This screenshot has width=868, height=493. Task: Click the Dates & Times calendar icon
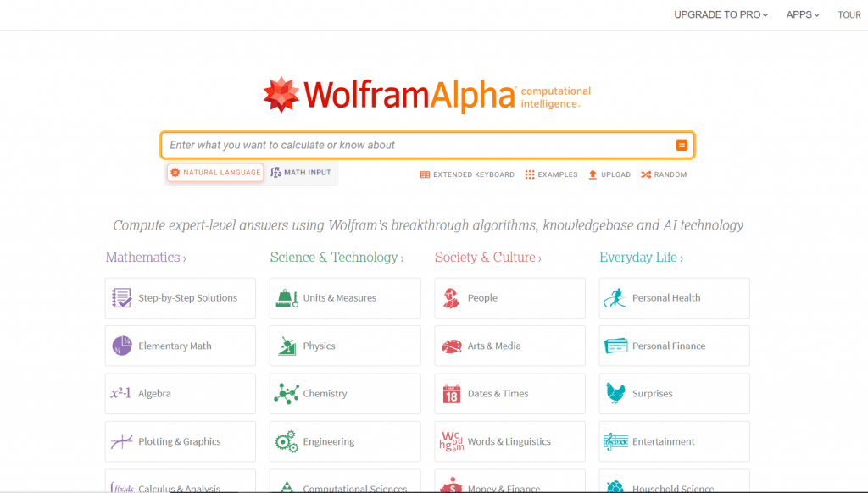(452, 394)
